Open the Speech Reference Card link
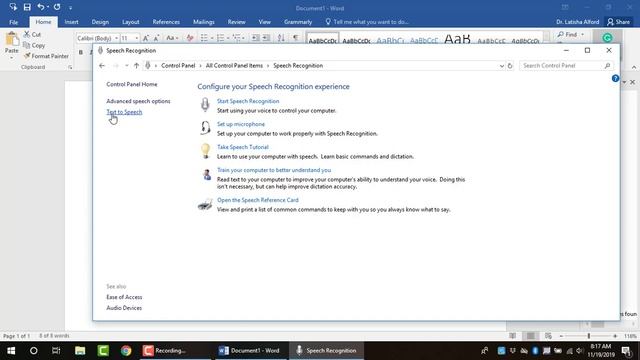 [x=258, y=200]
